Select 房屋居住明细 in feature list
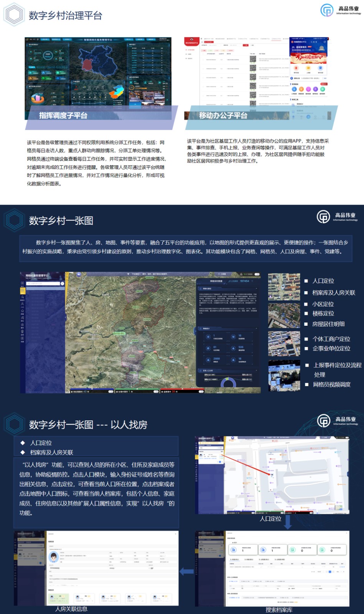 (328, 324)
